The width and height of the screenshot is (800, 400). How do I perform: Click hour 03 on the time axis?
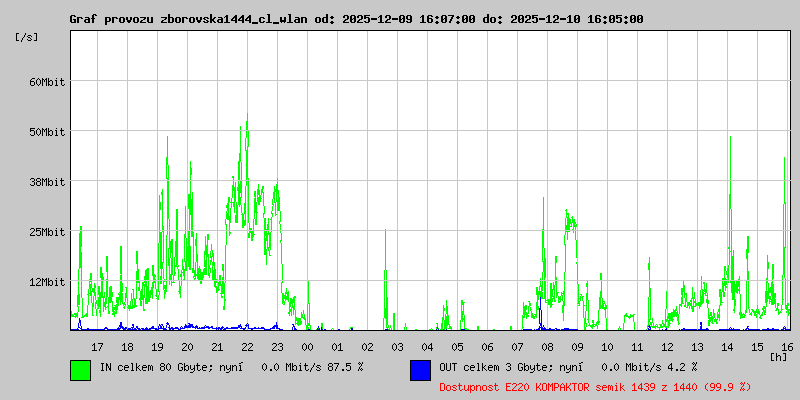tap(397, 346)
